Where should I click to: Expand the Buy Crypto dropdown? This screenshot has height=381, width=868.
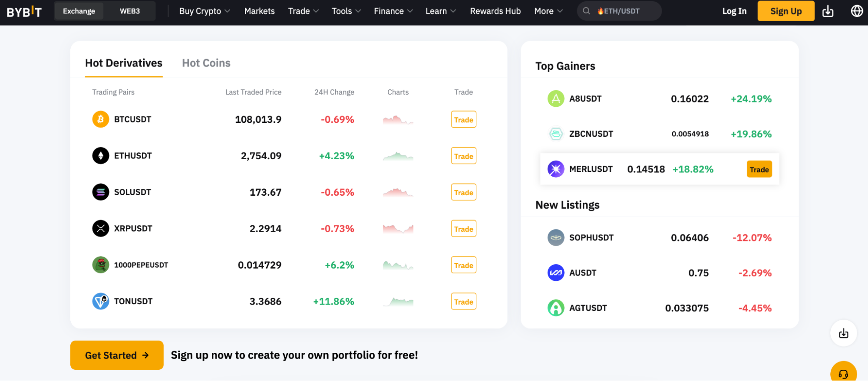[205, 11]
